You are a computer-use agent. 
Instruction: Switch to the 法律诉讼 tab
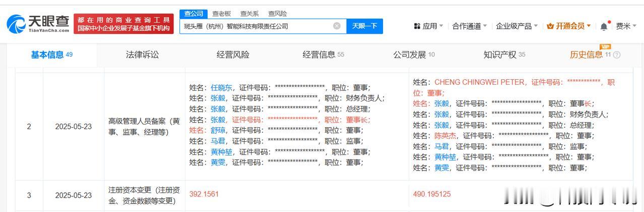click(142, 55)
